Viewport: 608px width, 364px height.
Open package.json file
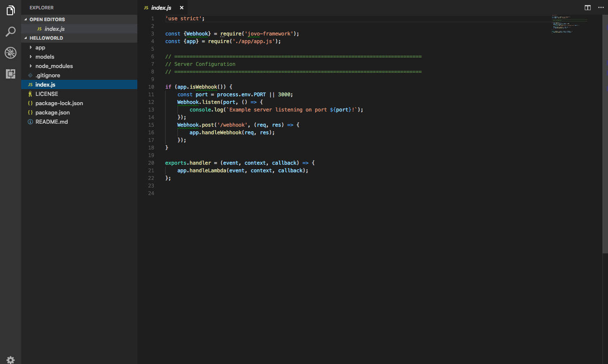point(79,112)
